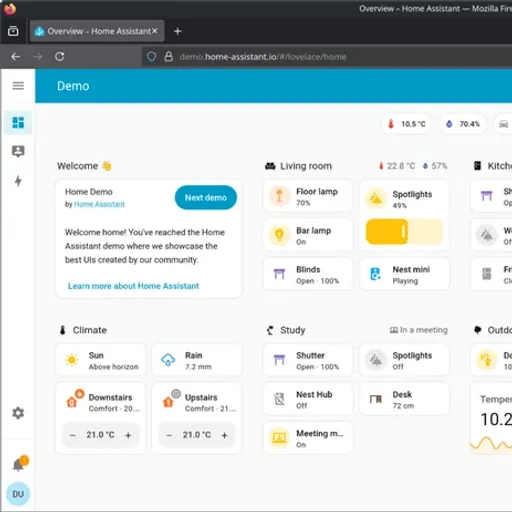Toggle the Bar lamp bulb icon
The image size is (512, 512).
(x=279, y=235)
